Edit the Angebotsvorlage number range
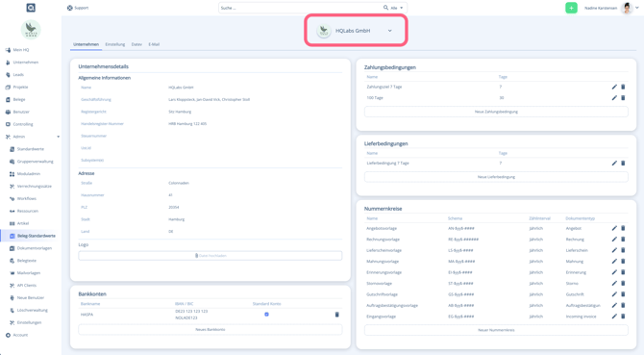 (x=614, y=228)
